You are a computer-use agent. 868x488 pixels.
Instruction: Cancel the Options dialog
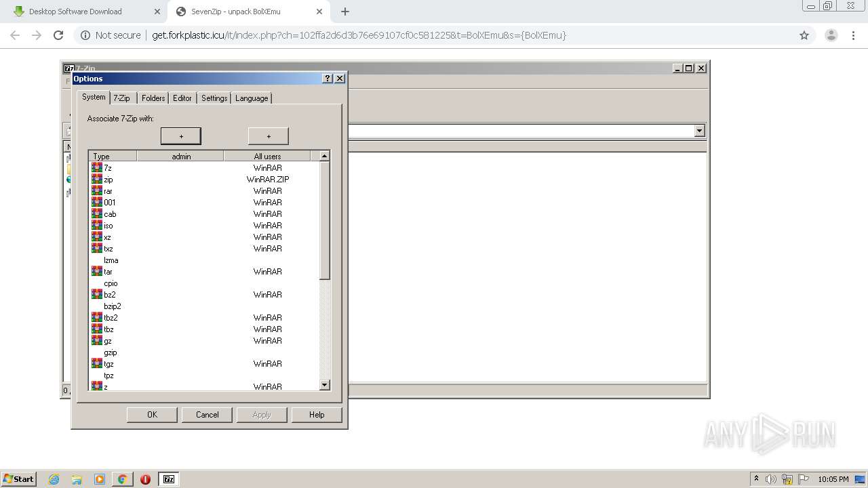pyautogui.click(x=207, y=415)
